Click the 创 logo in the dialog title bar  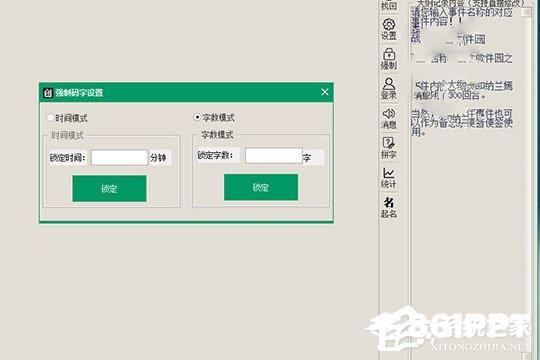pyautogui.click(x=48, y=93)
